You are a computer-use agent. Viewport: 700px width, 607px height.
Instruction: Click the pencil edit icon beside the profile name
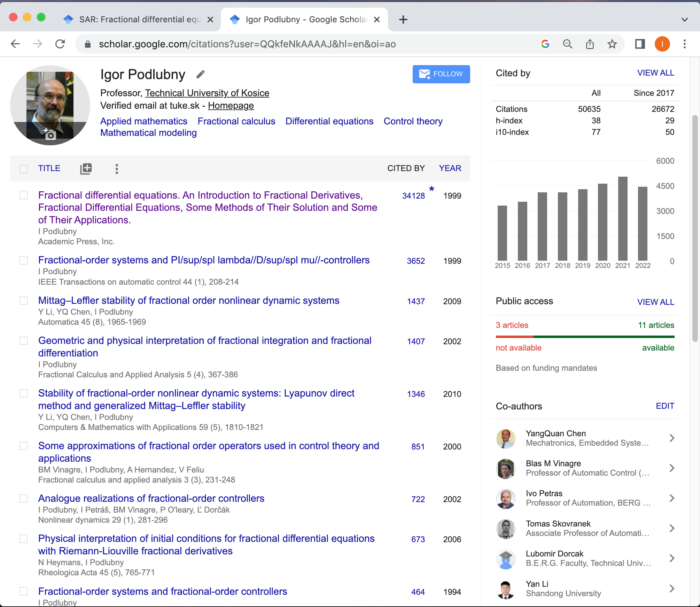click(x=200, y=74)
